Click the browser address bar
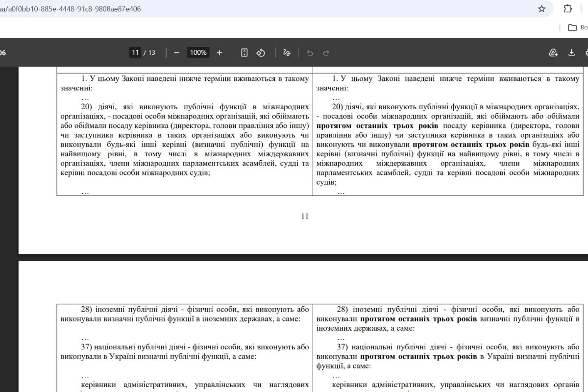Viewport: 588px width, 392px height. tap(196, 9)
